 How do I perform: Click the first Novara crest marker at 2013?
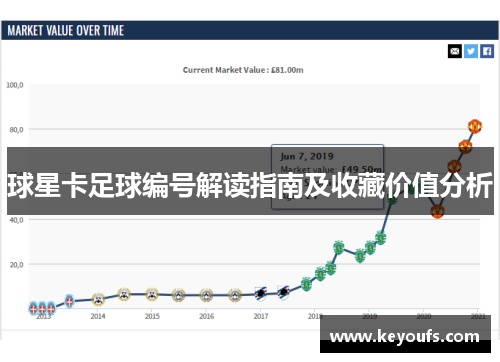33,308
